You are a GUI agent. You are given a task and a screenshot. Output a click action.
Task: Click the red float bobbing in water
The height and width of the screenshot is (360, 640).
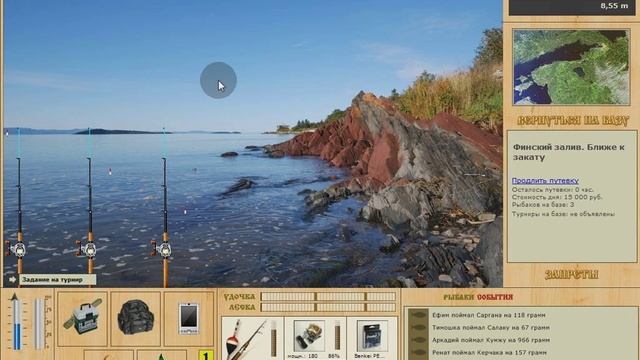click(x=110, y=171)
